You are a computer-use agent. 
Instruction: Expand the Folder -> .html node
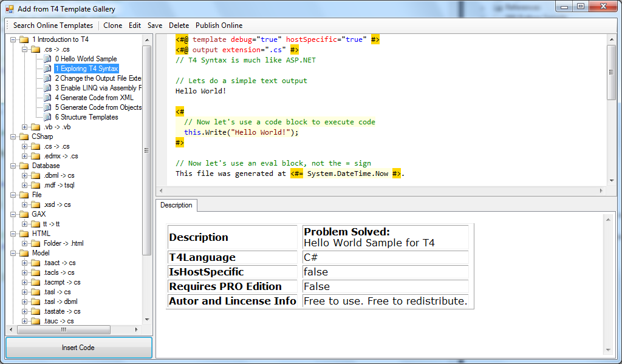pos(24,243)
